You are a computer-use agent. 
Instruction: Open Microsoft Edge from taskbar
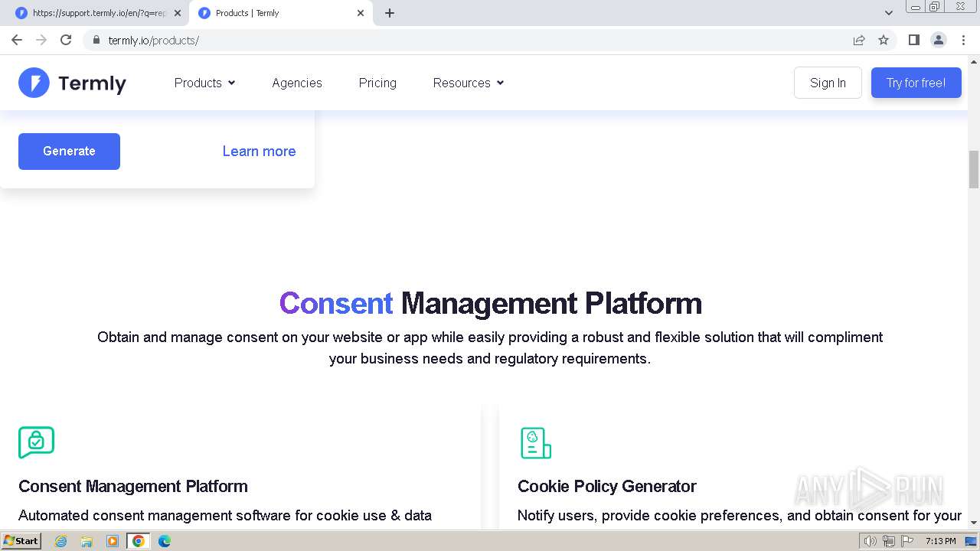click(165, 541)
